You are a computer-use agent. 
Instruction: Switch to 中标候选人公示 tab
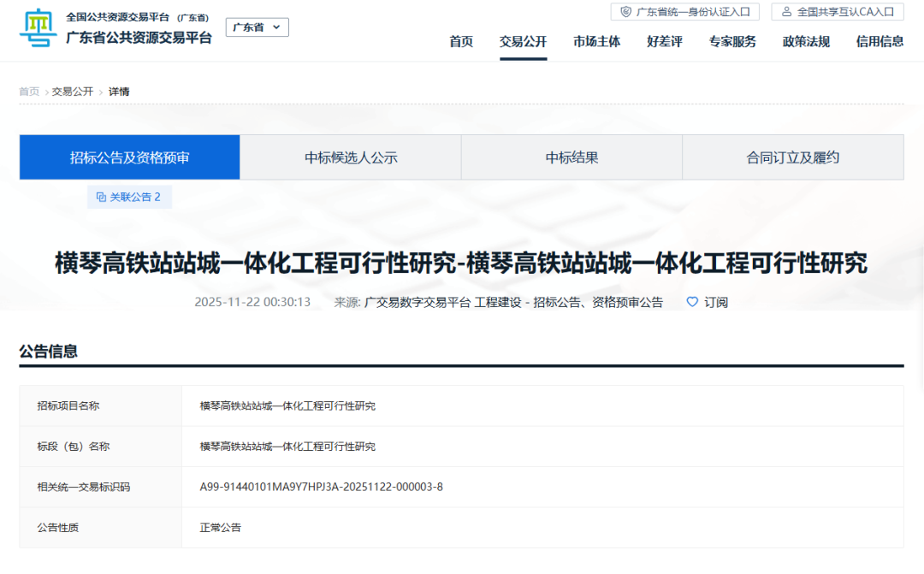[351, 157]
